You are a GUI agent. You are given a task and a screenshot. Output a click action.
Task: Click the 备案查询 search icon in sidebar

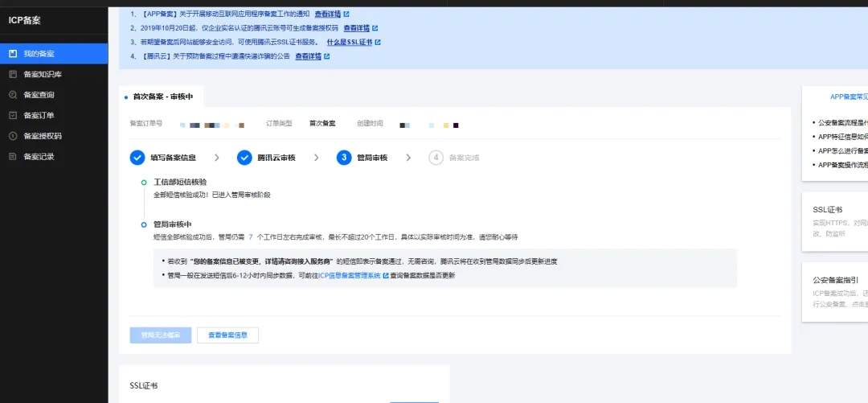(13, 95)
